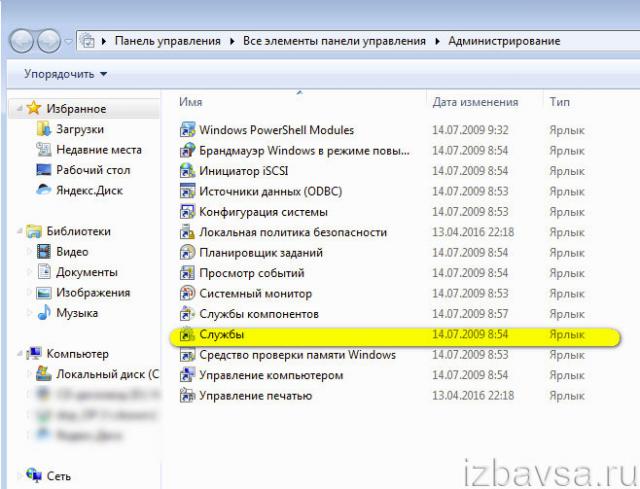The height and width of the screenshot is (489, 640).
Task: Open Яндекс.Диск in Favorites
Action: [x=89, y=191]
